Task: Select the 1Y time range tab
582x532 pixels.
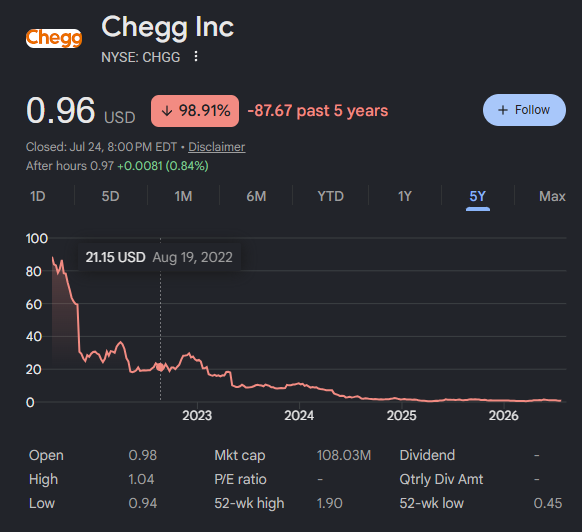Action: pos(405,196)
